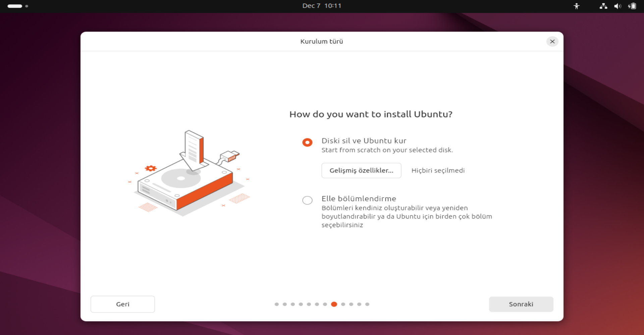Click the wired network status icon
The image size is (644, 335).
pos(603,6)
